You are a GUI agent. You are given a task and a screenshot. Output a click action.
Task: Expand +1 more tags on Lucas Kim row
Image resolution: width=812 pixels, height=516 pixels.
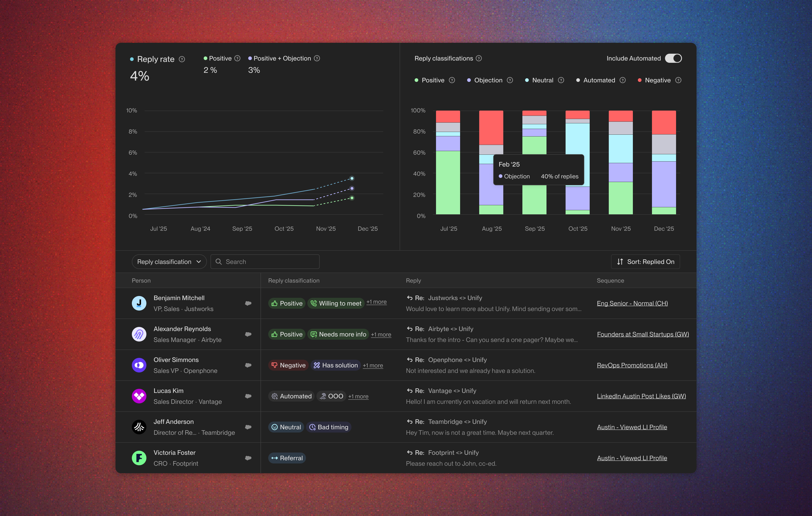click(x=358, y=396)
